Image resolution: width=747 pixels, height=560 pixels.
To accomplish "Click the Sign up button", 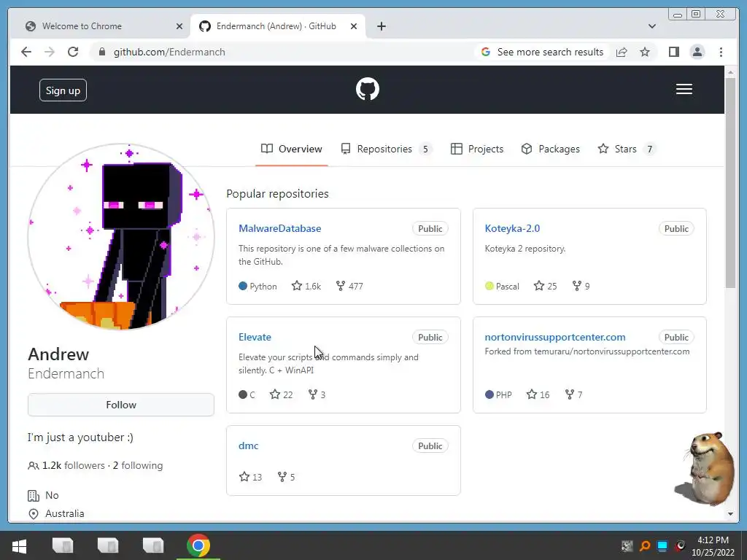I will coord(63,90).
